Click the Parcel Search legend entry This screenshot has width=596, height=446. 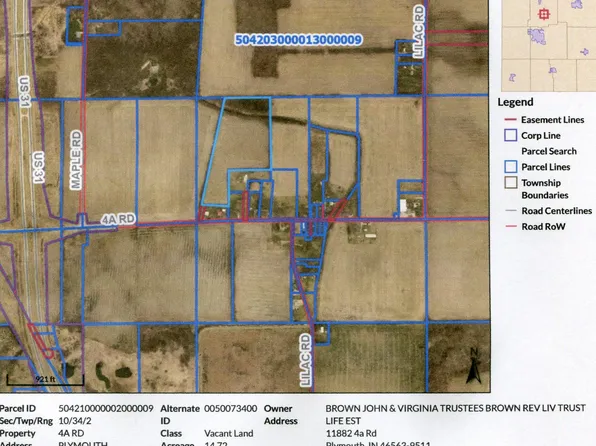click(549, 151)
